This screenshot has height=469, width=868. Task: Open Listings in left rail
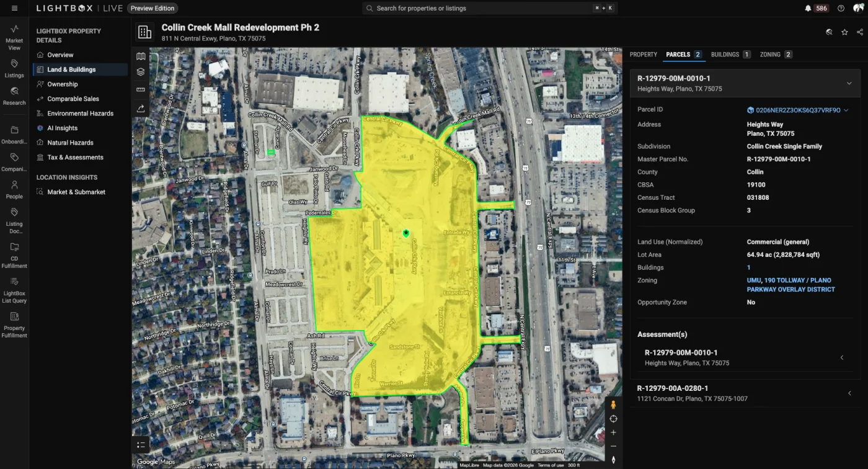[14, 69]
